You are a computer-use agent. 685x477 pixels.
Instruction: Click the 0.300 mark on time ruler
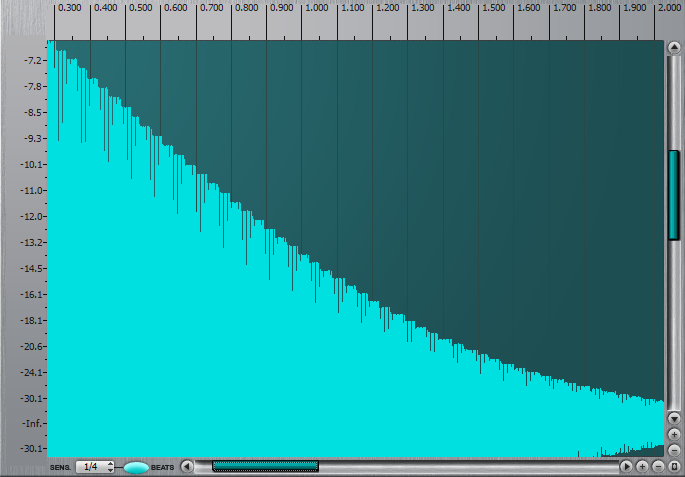pos(69,8)
